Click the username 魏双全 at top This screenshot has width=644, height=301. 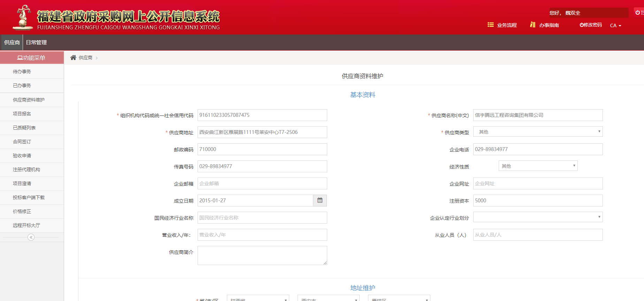click(573, 13)
